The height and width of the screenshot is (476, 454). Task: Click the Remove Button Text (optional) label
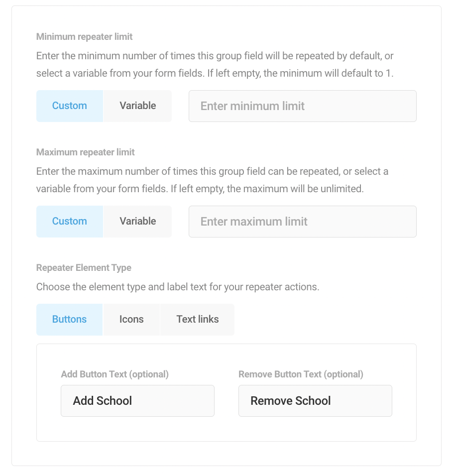(301, 374)
